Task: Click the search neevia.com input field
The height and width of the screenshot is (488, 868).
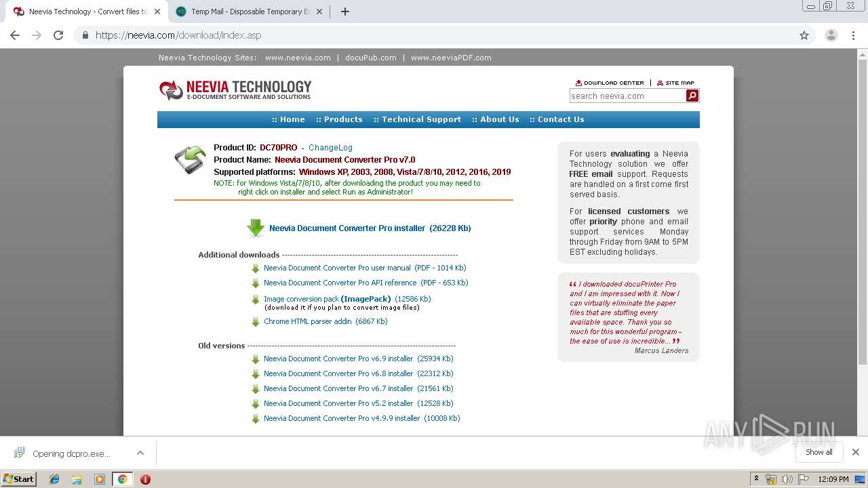Action: tap(627, 96)
